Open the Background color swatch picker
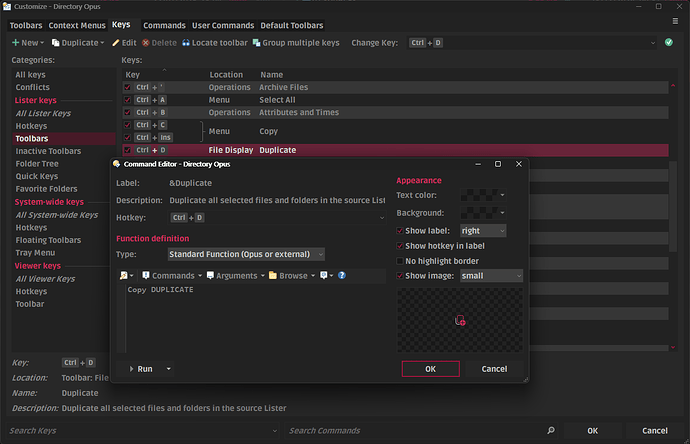 point(483,213)
